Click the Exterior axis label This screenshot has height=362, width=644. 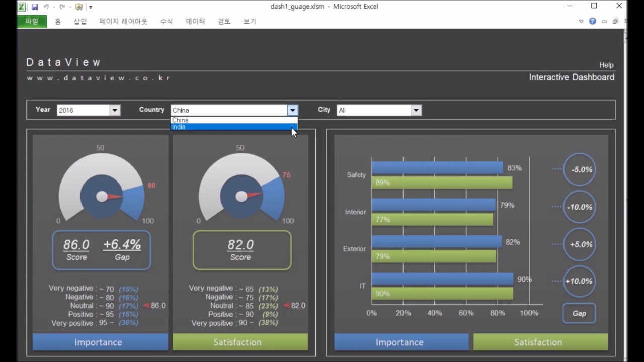(x=354, y=249)
